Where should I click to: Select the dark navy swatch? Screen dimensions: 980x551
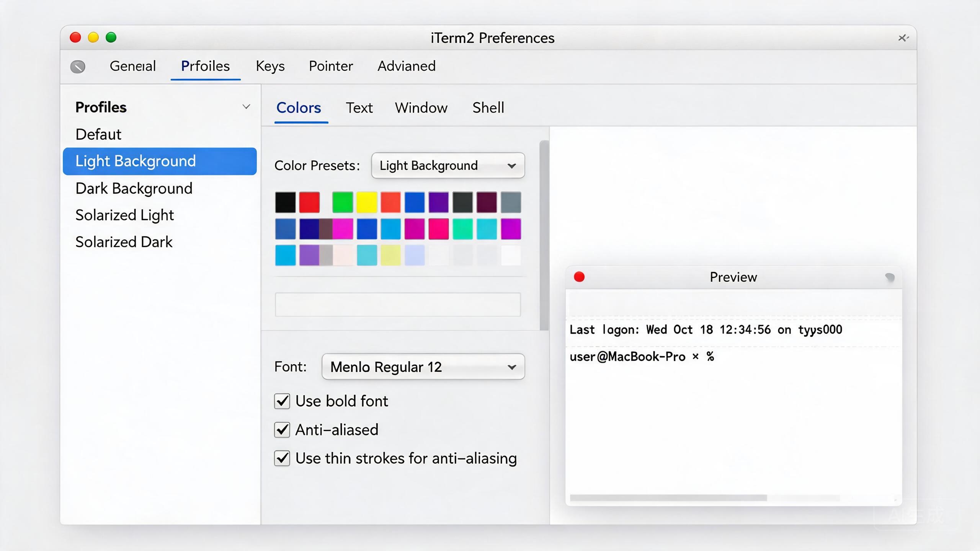pyautogui.click(x=309, y=229)
